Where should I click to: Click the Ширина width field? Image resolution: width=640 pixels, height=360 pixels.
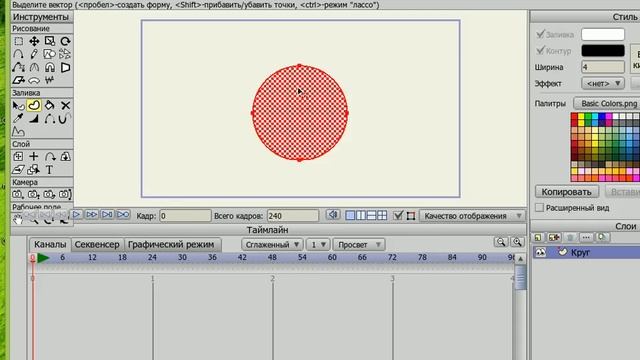[x=602, y=67]
